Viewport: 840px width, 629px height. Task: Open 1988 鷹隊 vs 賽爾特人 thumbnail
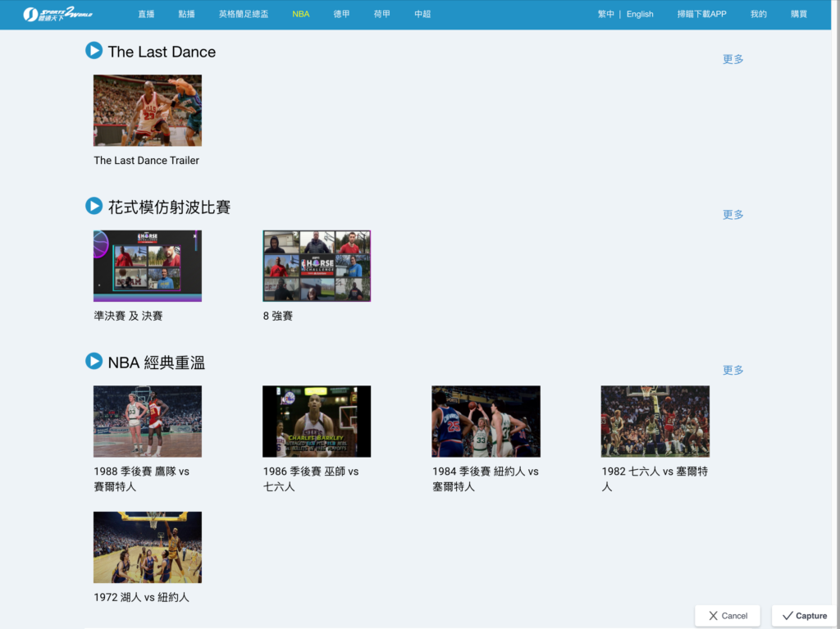148,422
